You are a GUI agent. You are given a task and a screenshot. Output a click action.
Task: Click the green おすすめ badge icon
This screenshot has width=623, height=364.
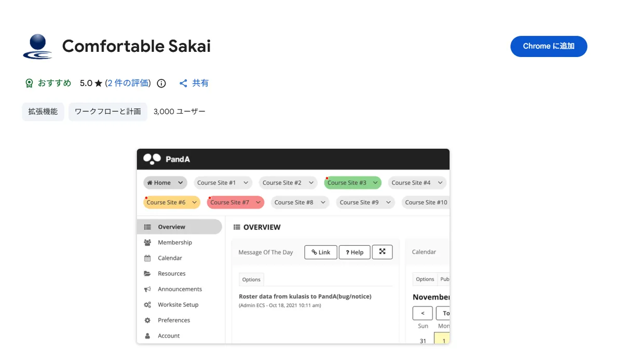click(29, 83)
